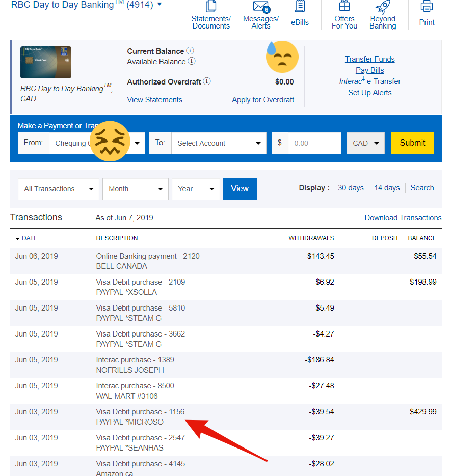Open the Pay Bills link

click(x=369, y=70)
